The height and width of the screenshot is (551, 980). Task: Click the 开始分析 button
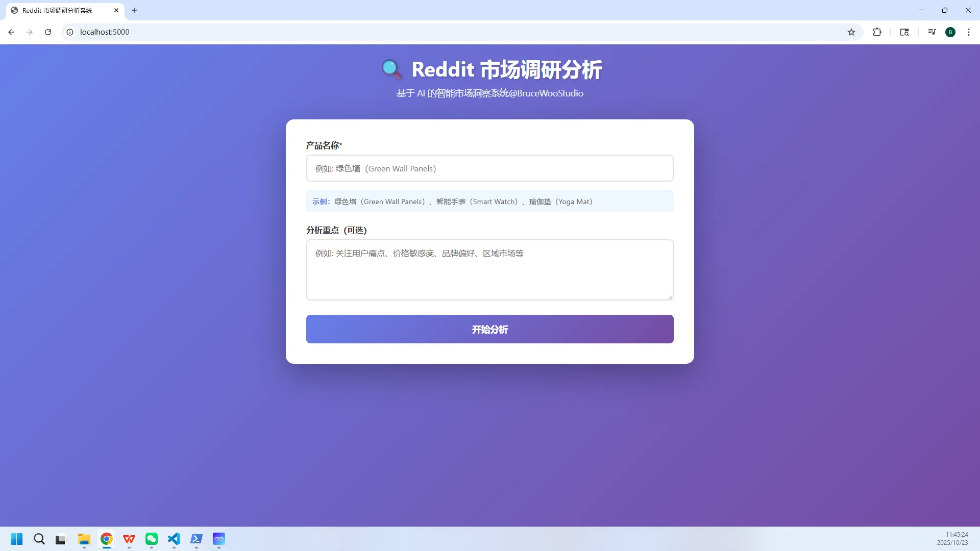(489, 329)
